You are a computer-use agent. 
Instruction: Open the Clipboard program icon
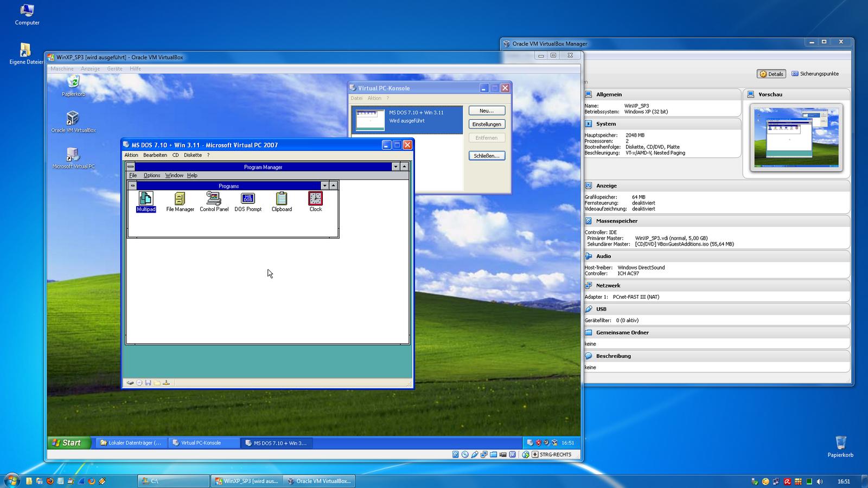(x=282, y=202)
